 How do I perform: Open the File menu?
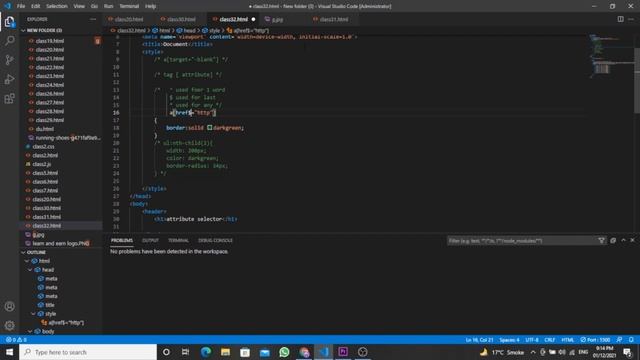pos(21,6)
